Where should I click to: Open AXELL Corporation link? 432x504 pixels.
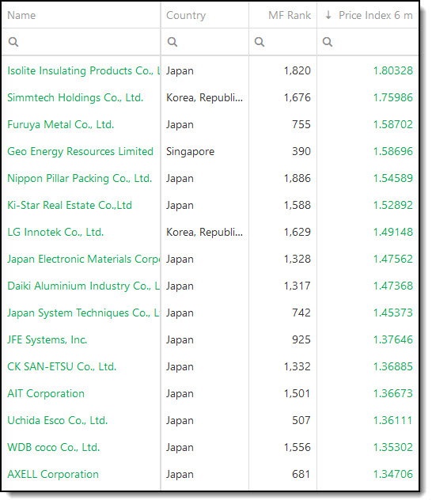coord(53,475)
